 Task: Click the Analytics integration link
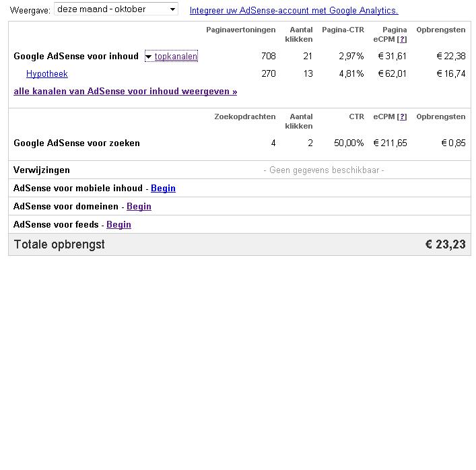(x=294, y=11)
